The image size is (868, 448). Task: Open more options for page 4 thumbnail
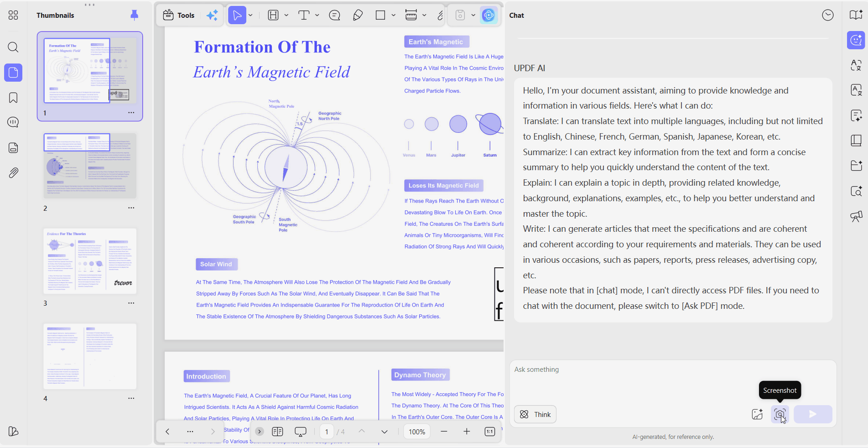click(131, 398)
